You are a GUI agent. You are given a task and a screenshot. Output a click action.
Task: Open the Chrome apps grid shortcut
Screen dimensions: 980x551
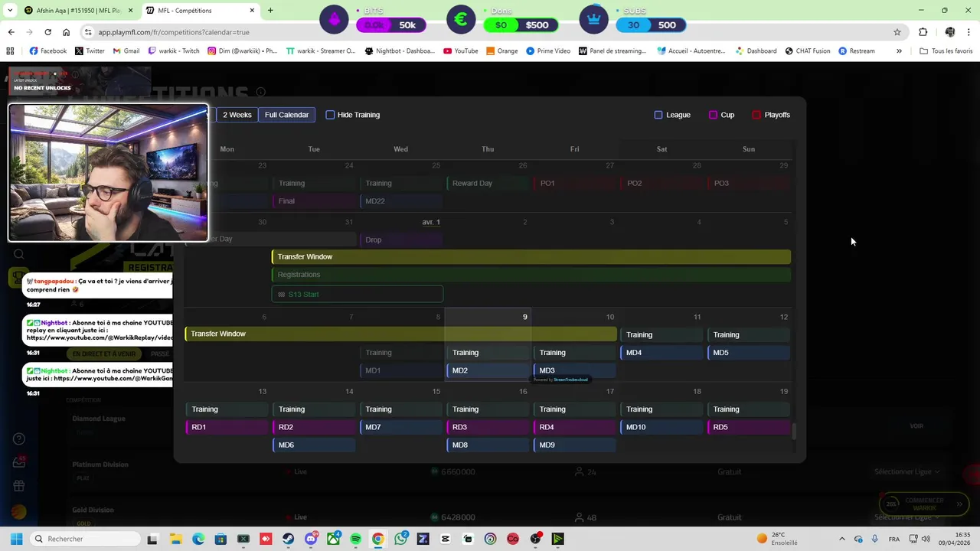10,51
